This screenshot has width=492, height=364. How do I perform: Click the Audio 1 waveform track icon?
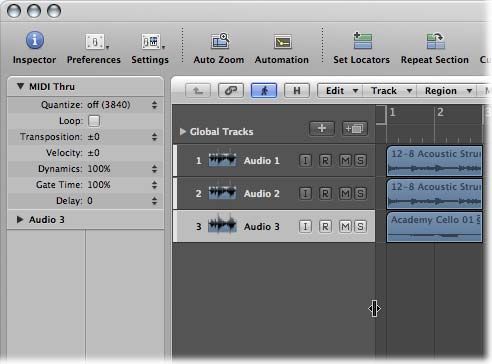pyautogui.click(x=222, y=160)
